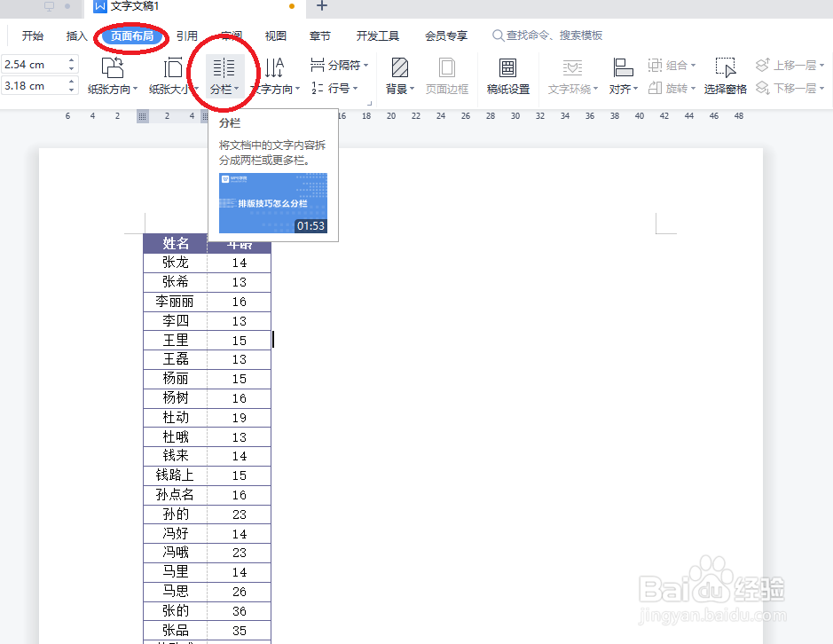The width and height of the screenshot is (833, 644).
Task: Increase the 2.54 cm margin value
Action: (72, 60)
